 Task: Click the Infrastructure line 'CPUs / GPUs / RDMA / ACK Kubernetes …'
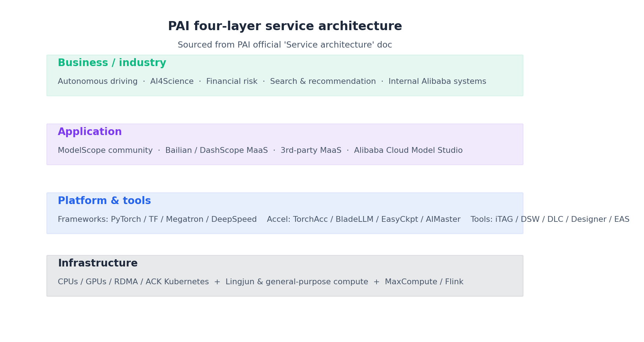(261, 282)
